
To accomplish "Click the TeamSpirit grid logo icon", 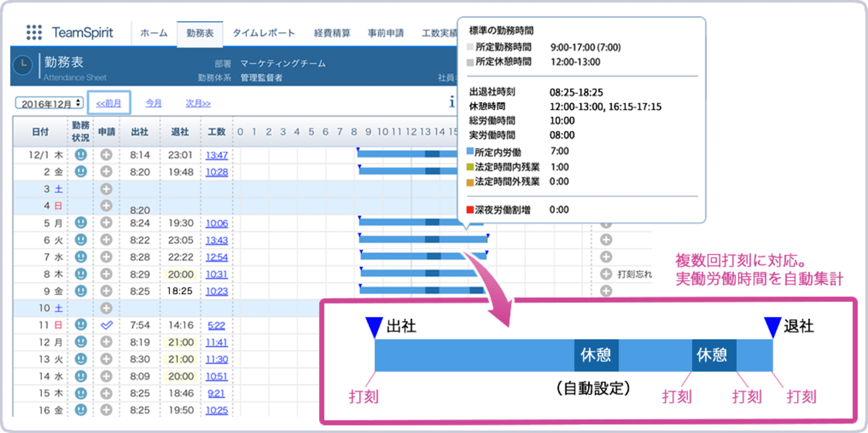I will (x=34, y=32).
